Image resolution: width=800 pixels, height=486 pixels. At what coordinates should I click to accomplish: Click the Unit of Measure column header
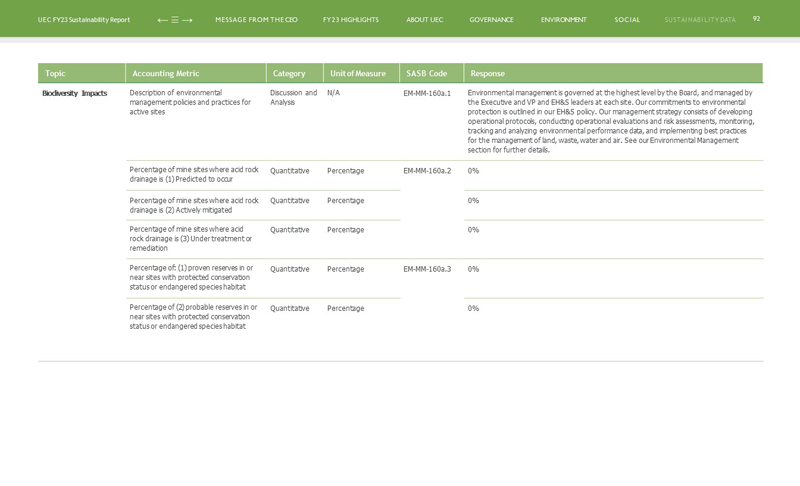[358, 73]
